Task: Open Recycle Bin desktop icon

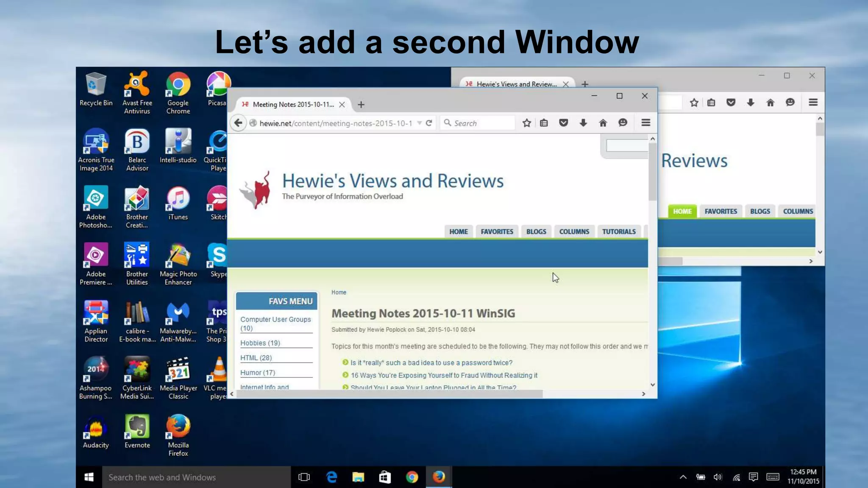Action: 96,89
